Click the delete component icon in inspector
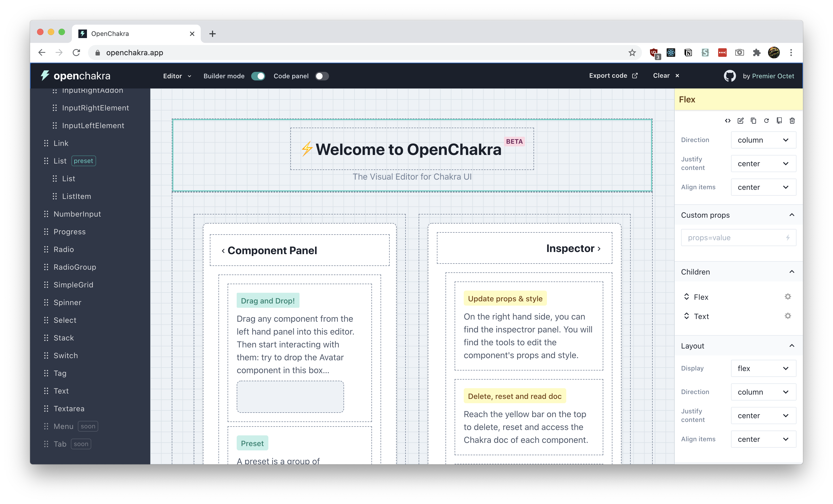 [792, 121]
